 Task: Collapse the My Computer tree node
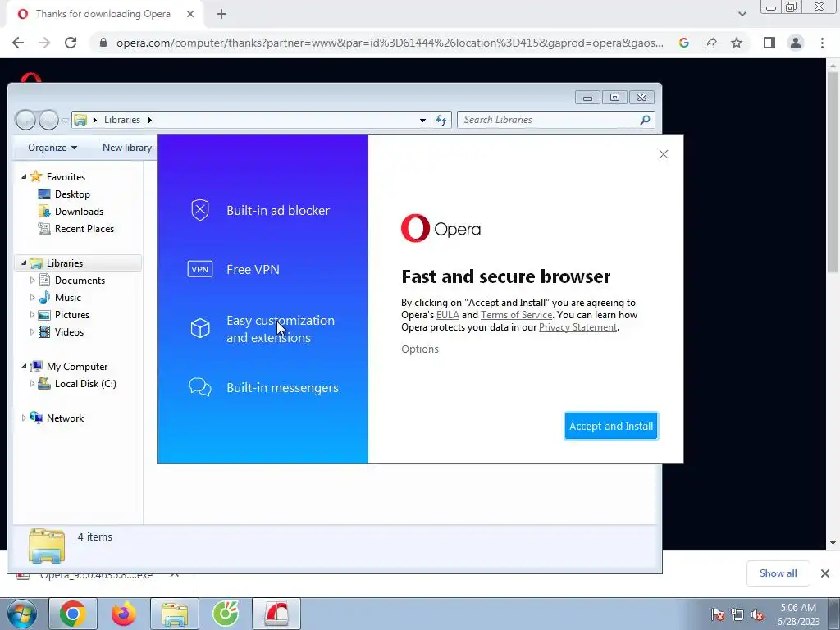24,367
